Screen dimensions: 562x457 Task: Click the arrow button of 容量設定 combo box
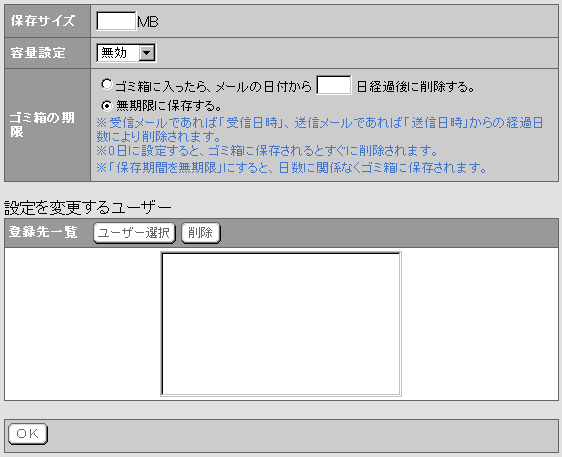pos(147,53)
